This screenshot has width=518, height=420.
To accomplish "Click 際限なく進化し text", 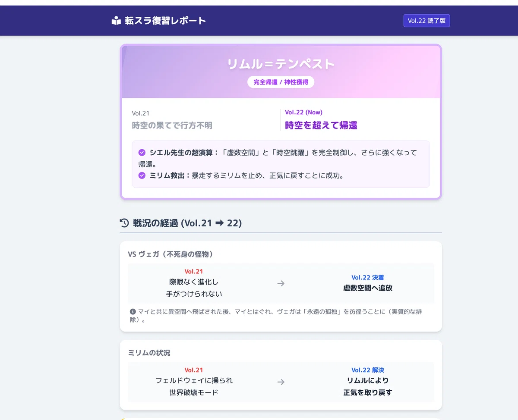I will (194, 282).
